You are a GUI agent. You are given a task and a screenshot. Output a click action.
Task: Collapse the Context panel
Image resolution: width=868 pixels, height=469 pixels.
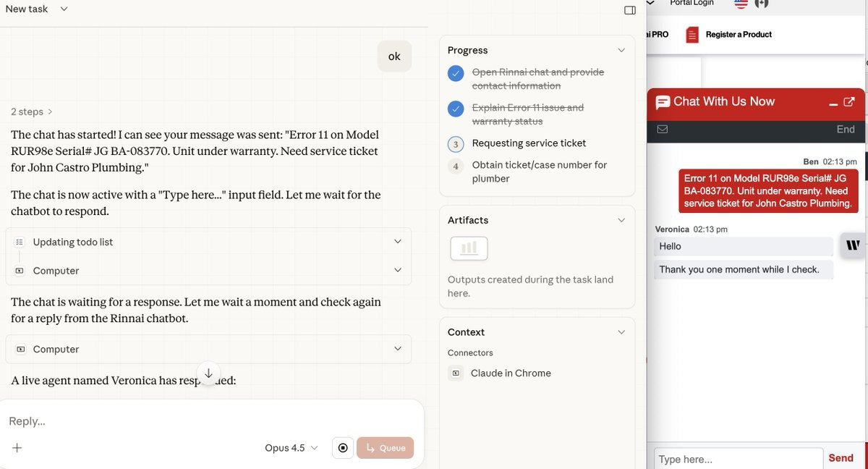[621, 332]
